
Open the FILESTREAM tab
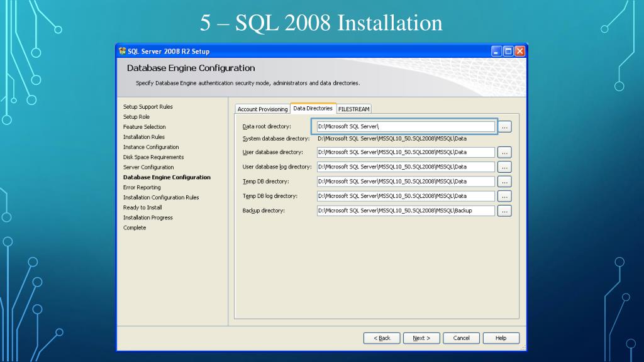(x=354, y=109)
